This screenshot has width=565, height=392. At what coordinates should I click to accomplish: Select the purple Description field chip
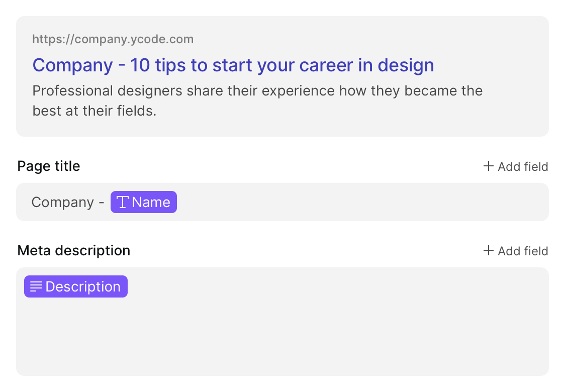[x=76, y=286]
